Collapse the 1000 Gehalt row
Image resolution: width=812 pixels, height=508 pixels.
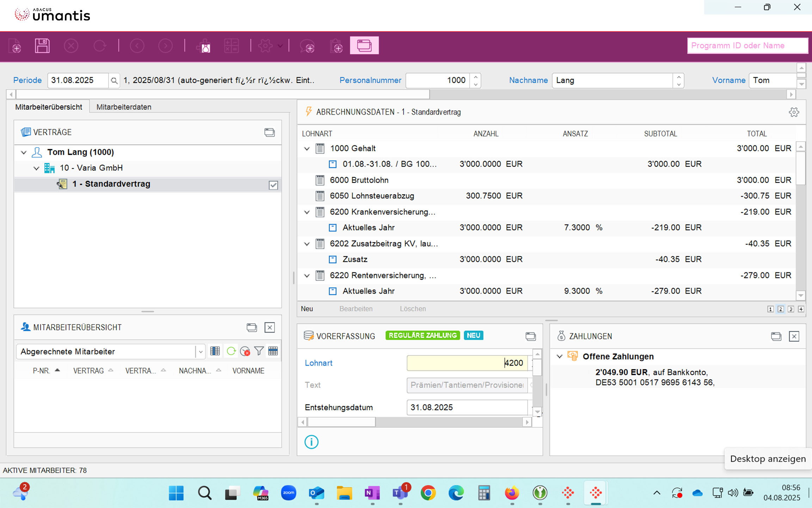click(x=307, y=149)
